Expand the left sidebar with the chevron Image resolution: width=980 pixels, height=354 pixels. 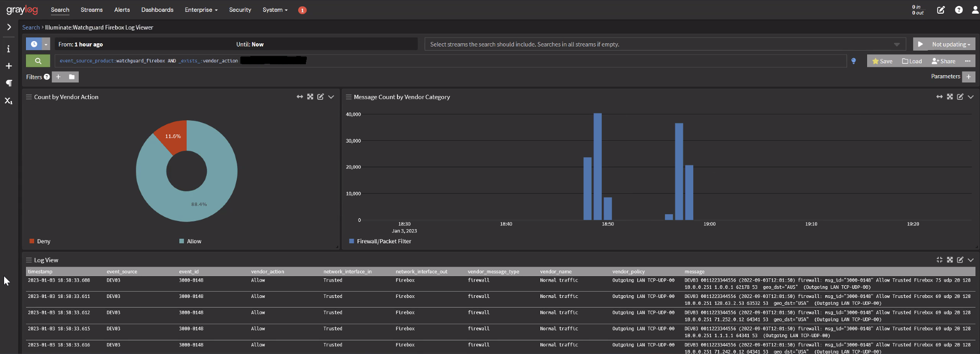[x=9, y=27]
